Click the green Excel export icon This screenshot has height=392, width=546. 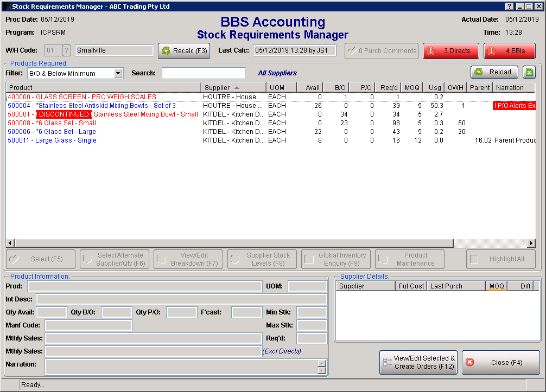[528, 72]
